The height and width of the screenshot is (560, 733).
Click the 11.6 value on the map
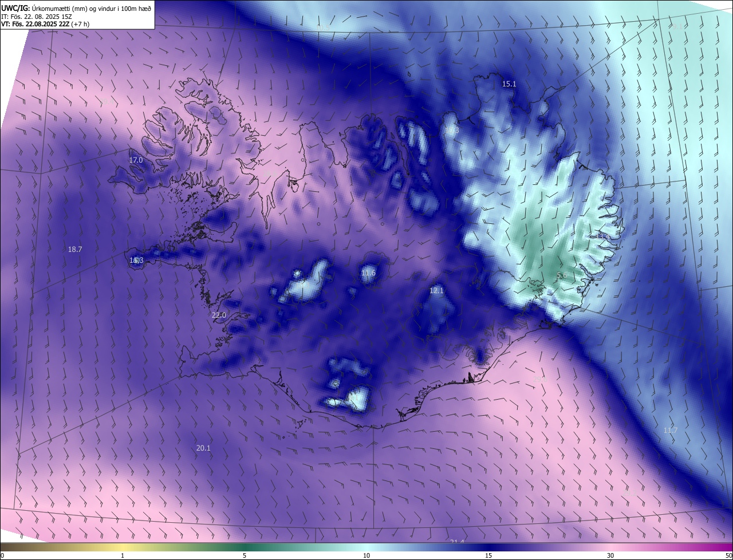(368, 273)
